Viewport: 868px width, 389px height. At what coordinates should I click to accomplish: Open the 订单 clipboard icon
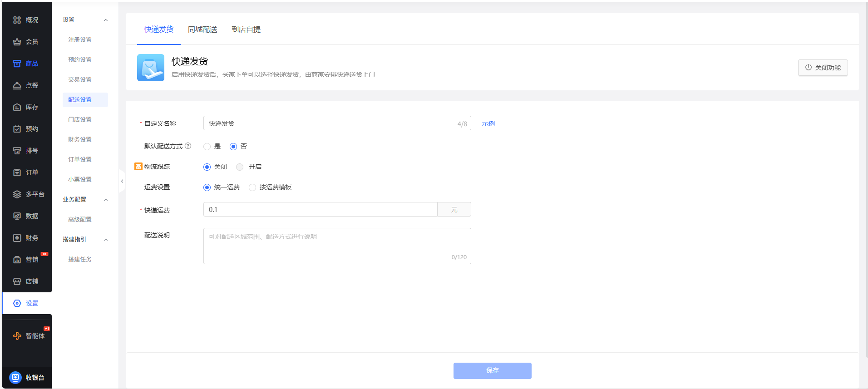[x=17, y=172]
